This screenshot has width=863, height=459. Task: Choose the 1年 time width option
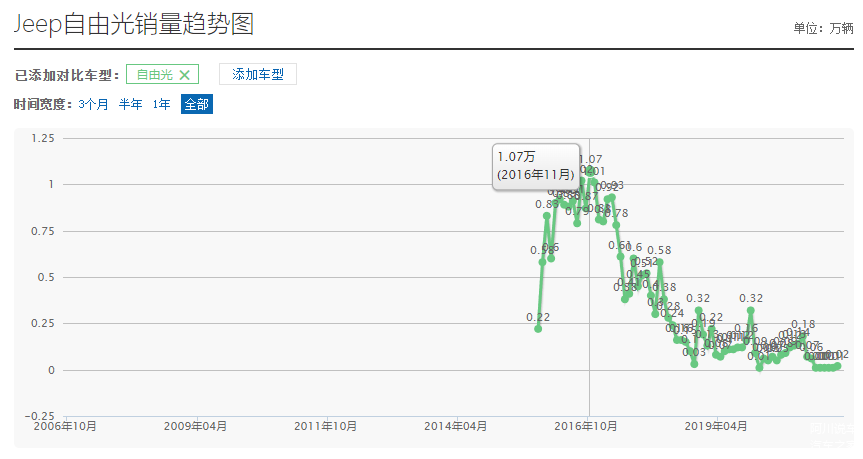pyautogui.click(x=161, y=104)
